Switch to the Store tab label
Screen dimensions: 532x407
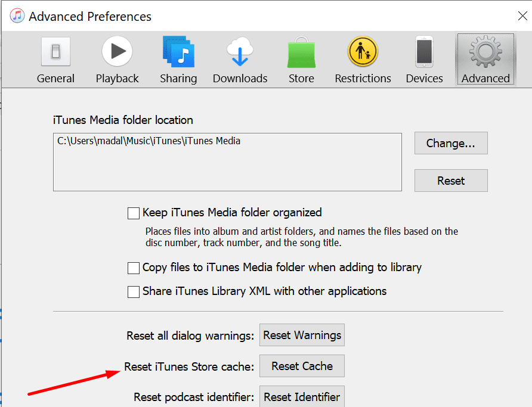tap(301, 78)
